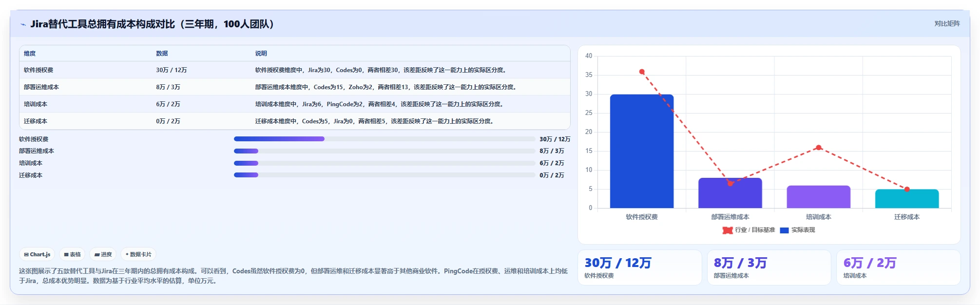The width and height of the screenshot is (980, 305).
Task: Click the 数据卡片 tag chip
Action: click(138, 254)
